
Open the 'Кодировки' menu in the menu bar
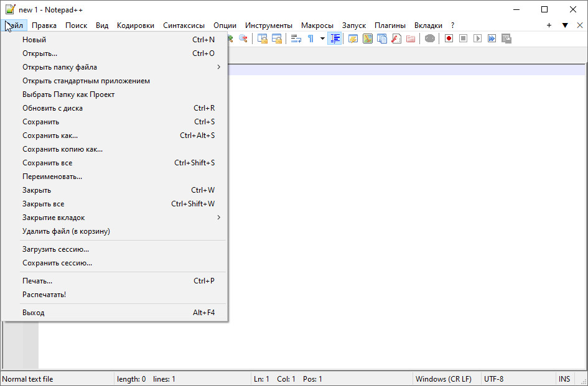[x=136, y=25]
